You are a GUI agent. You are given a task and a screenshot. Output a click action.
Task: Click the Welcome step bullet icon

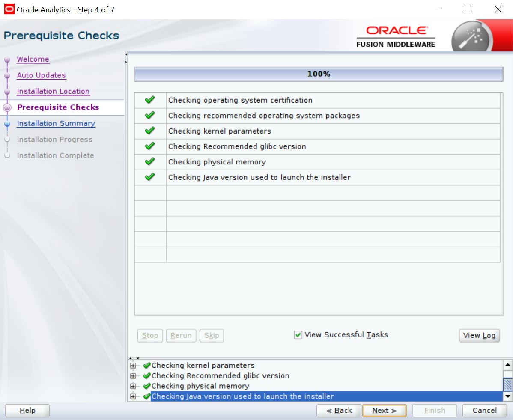click(7, 60)
